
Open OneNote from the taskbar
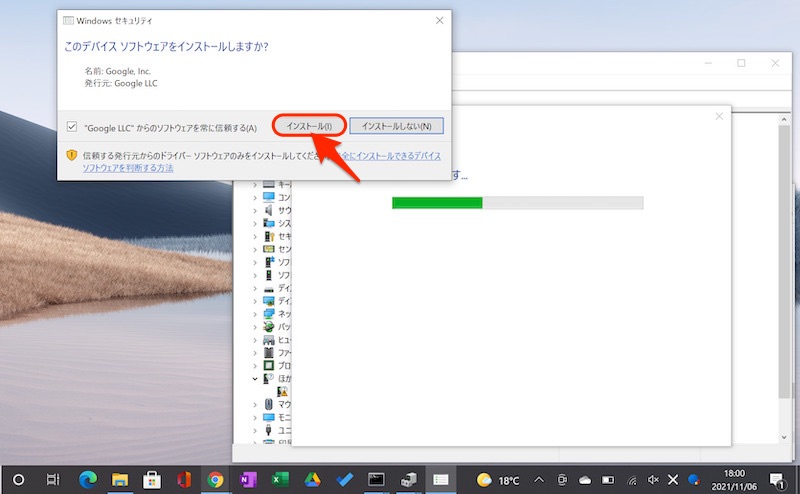[x=247, y=479]
